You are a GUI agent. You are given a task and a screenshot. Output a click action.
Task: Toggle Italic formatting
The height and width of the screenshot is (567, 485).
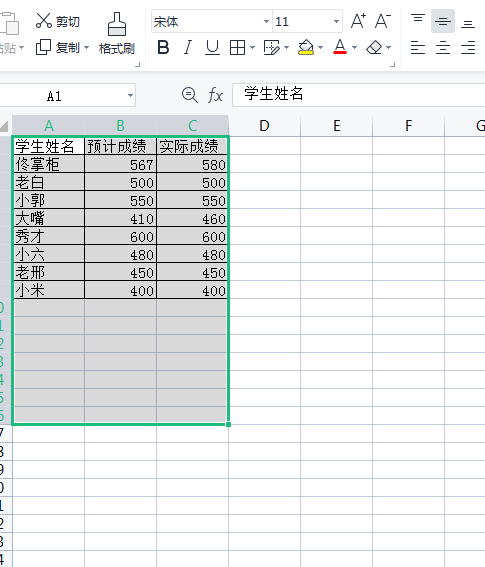click(187, 47)
